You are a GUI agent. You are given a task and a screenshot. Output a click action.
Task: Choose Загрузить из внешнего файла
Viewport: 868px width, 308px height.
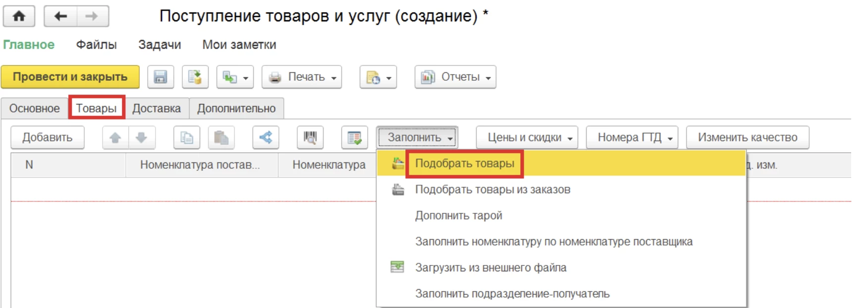pos(490,268)
